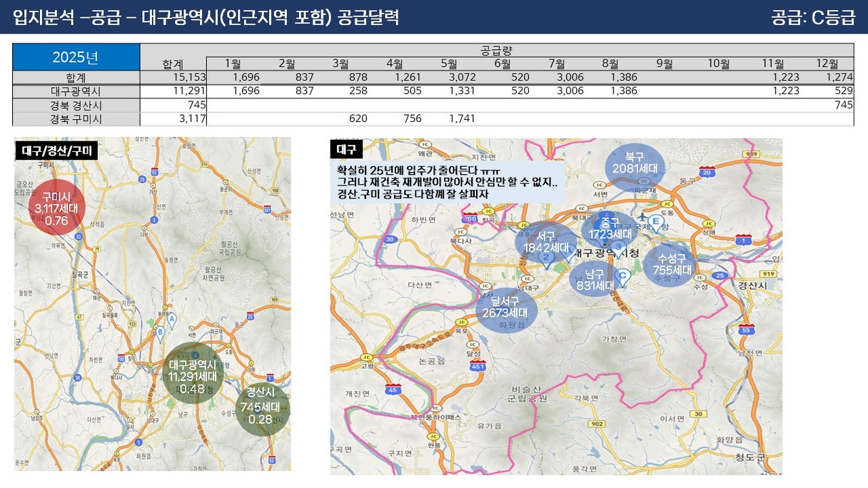Click the 공급: C등급 label in the header
Viewport: 868px width, 488px height.
(x=812, y=18)
